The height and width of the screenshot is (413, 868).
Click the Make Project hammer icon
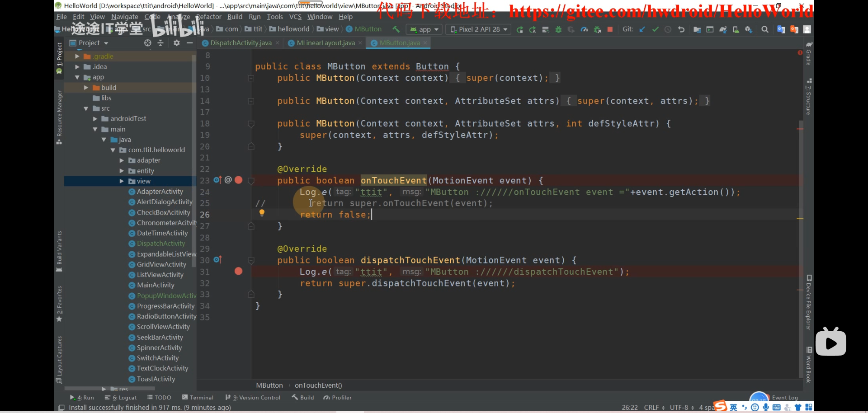tap(396, 29)
